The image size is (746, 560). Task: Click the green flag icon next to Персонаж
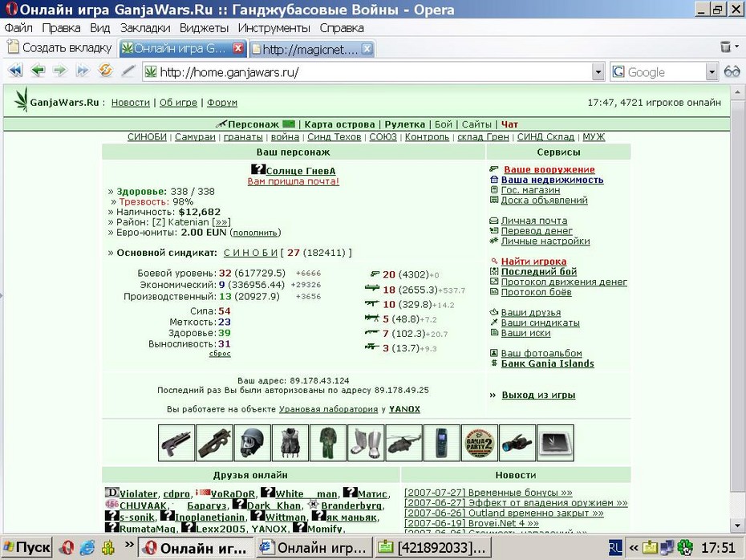coord(288,124)
